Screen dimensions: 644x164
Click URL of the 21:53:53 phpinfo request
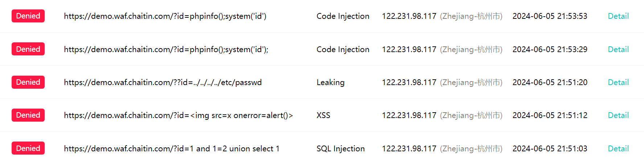[165, 16]
